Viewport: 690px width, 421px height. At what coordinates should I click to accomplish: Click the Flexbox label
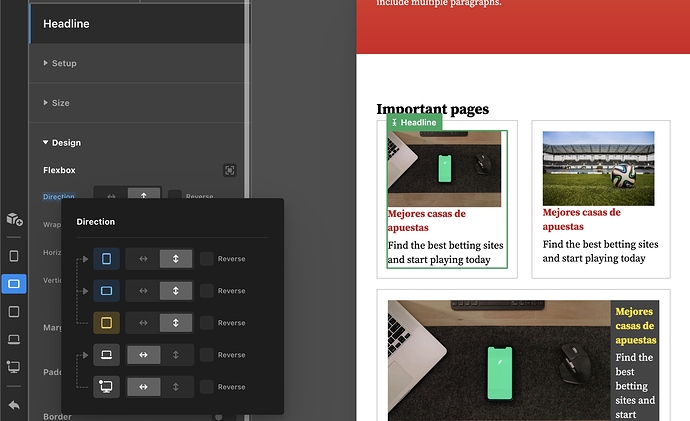coord(59,170)
